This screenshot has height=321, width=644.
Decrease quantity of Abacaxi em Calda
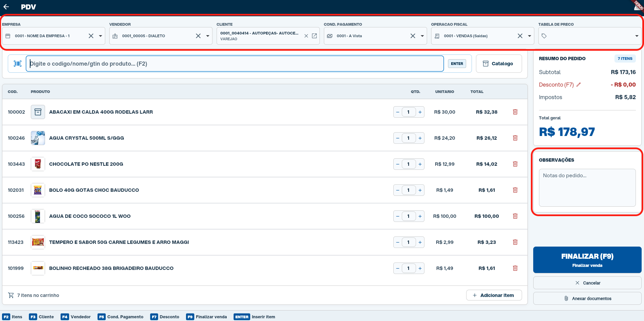coord(398,112)
